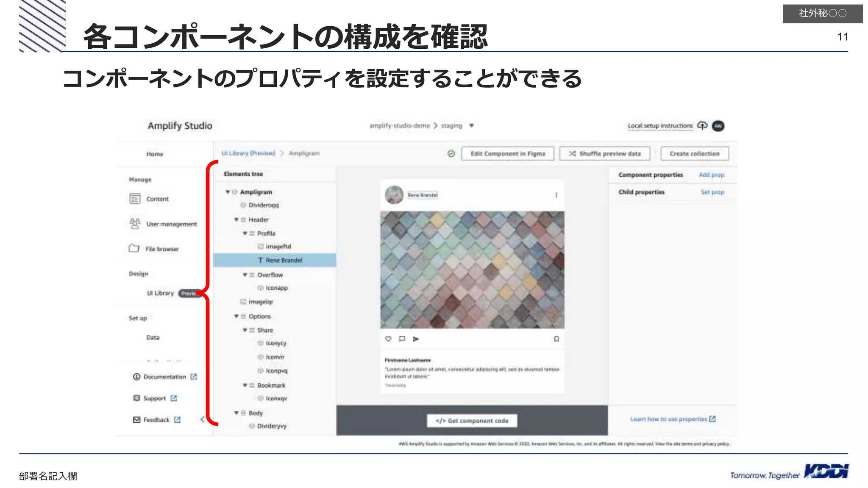
Task: Open the user avatar menu
Action: [x=718, y=126]
